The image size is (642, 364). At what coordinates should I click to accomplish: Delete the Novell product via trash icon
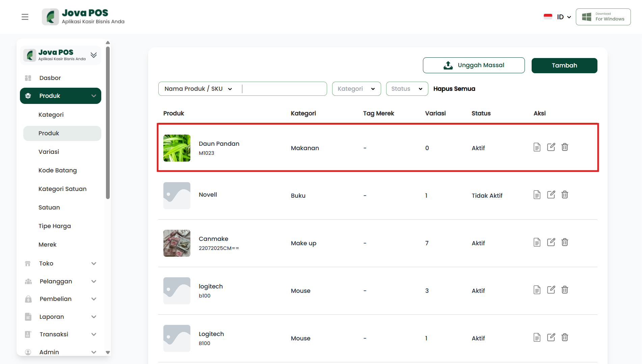click(565, 195)
